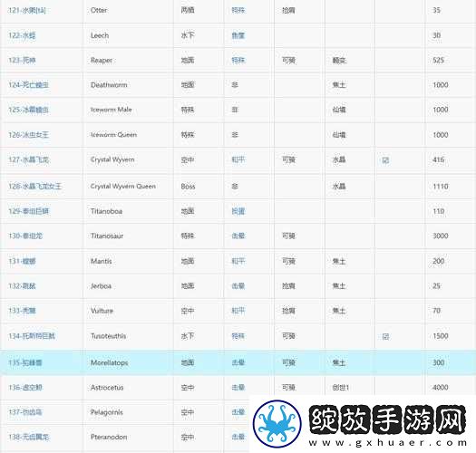The height and width of the screenshot is (453, 476).
Task: Click the value 300 in Morellatops row
Action: click(x=438, y=362)
